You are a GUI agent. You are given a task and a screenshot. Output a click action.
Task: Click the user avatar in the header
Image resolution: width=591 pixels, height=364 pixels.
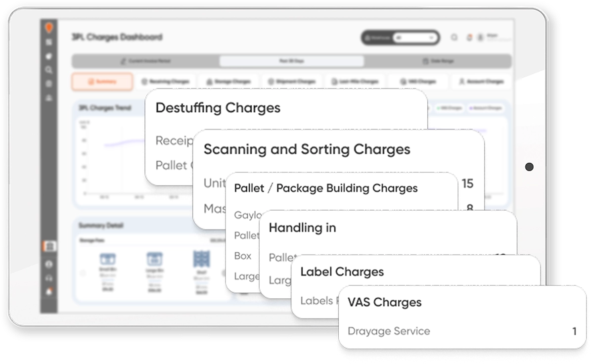[480, 38]
